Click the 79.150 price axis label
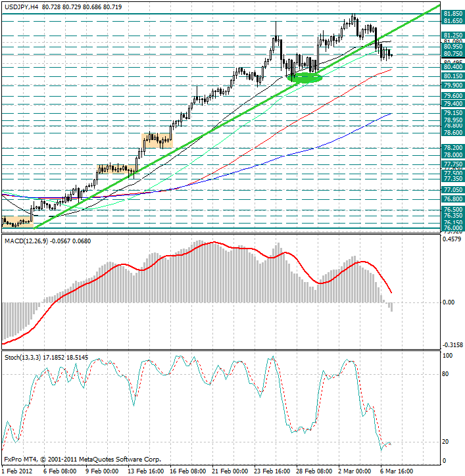 point(453,113)
